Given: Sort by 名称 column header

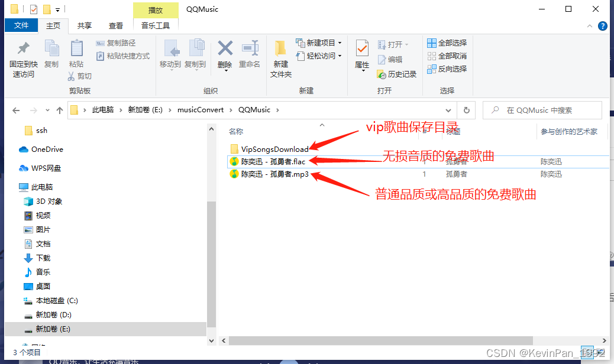Looking at the screenshot, I should 236,132.
